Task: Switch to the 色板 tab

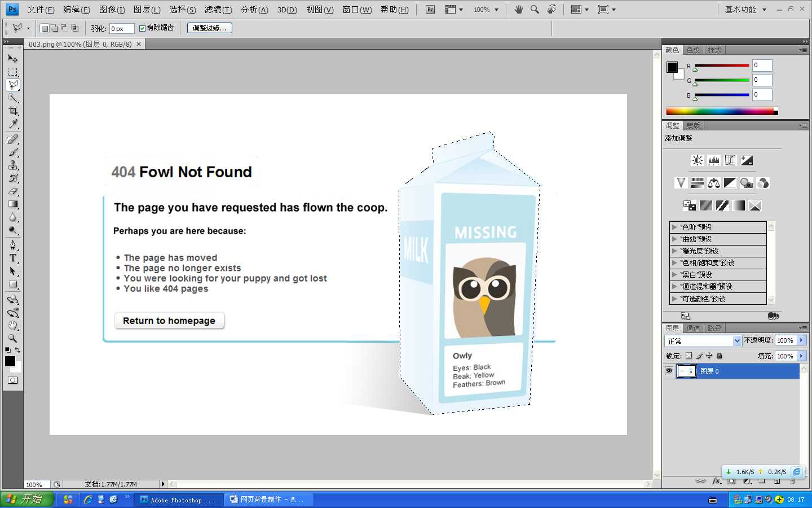Action: click(694, 50)
